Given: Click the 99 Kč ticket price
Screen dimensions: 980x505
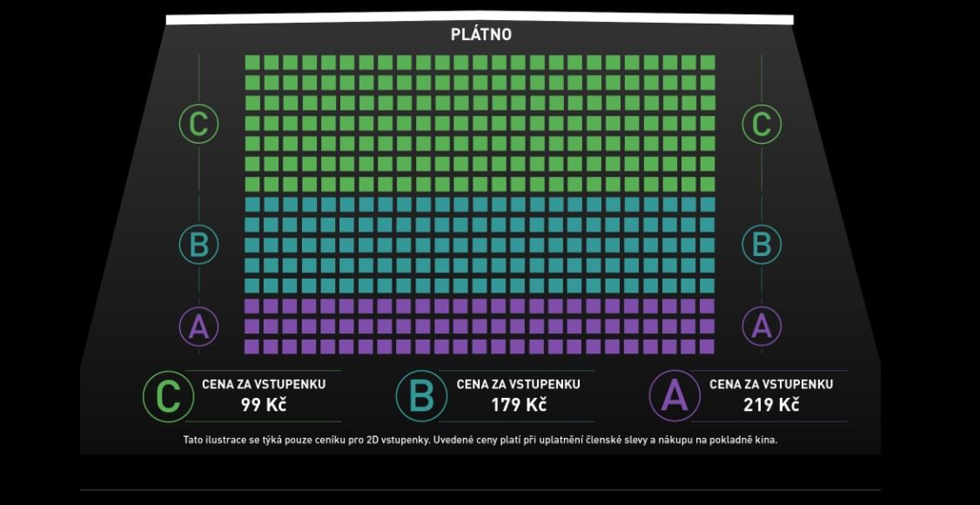Looking at the screenshot, I should coord(264,404).
